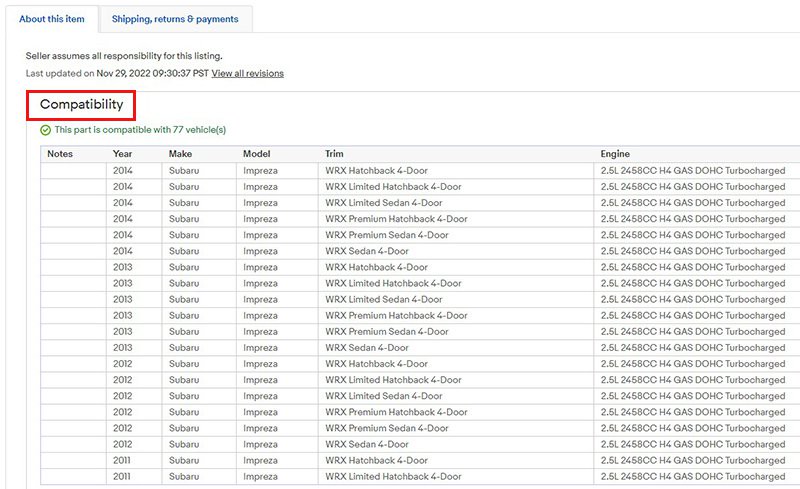800x489 pixels.
Task: Select 2011 WRX Limited Hatchback 4-Door trim cell
Action: 456,476
